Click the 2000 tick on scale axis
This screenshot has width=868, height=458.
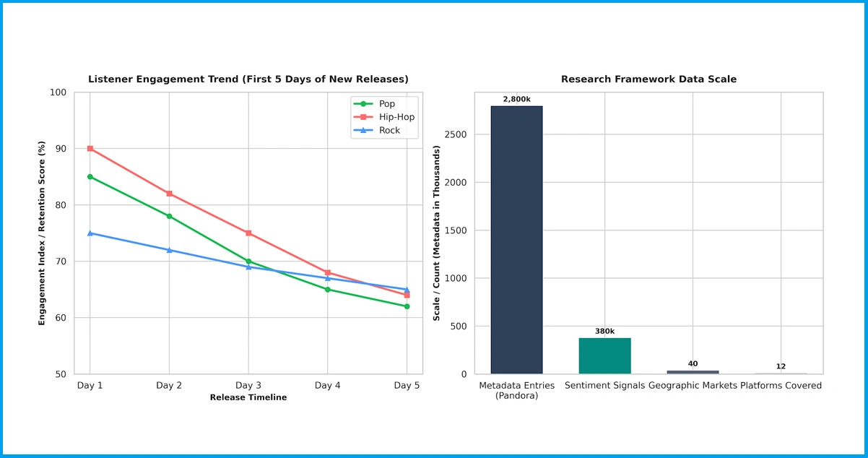(456, 183)
